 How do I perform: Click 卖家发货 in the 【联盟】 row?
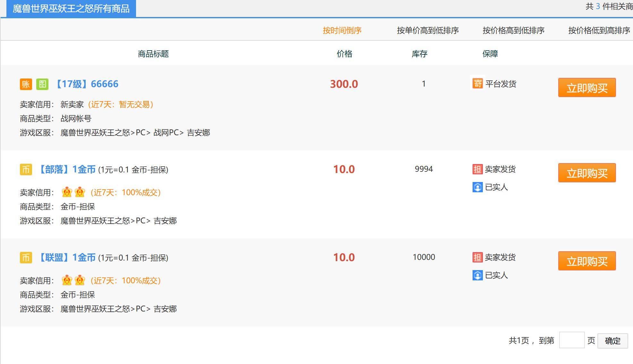[x=500, y=257]
